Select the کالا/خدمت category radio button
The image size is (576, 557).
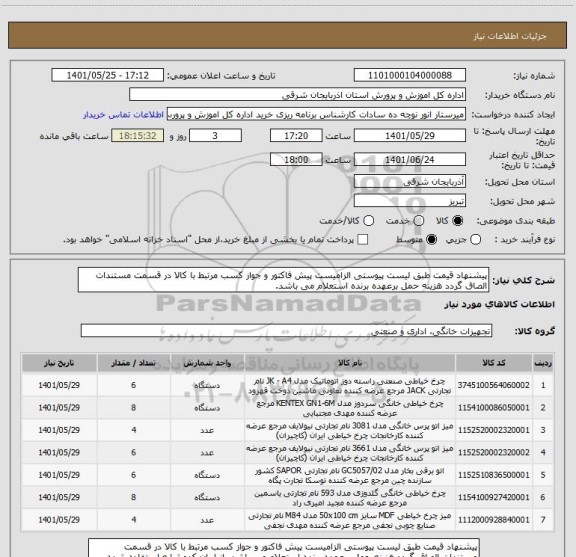(x=368, y=221)
